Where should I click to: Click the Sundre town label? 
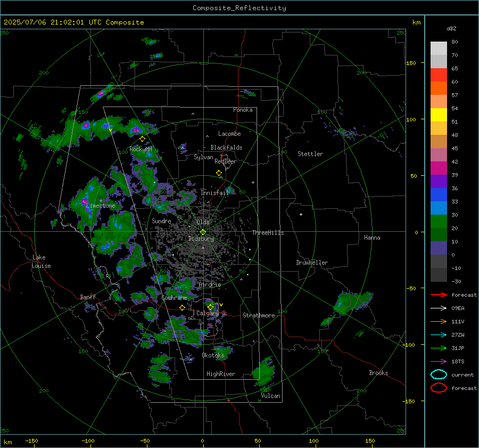(x=161, y=221)
